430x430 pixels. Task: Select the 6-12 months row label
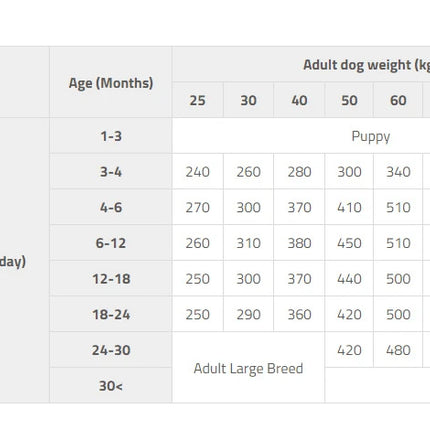click(x=111, y=243)
